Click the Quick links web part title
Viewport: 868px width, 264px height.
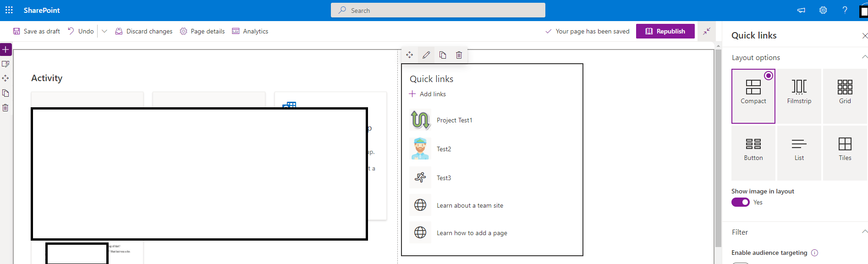click(431, 79)
